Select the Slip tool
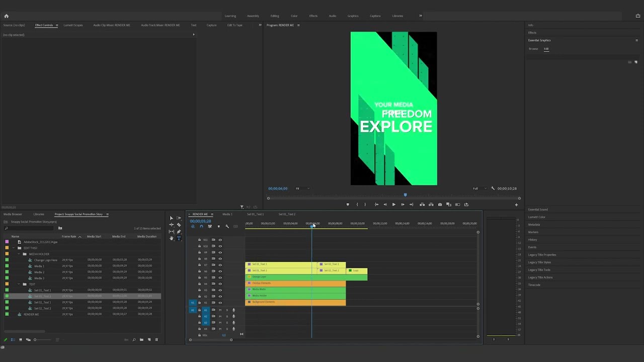 click(x=172, y=232)
